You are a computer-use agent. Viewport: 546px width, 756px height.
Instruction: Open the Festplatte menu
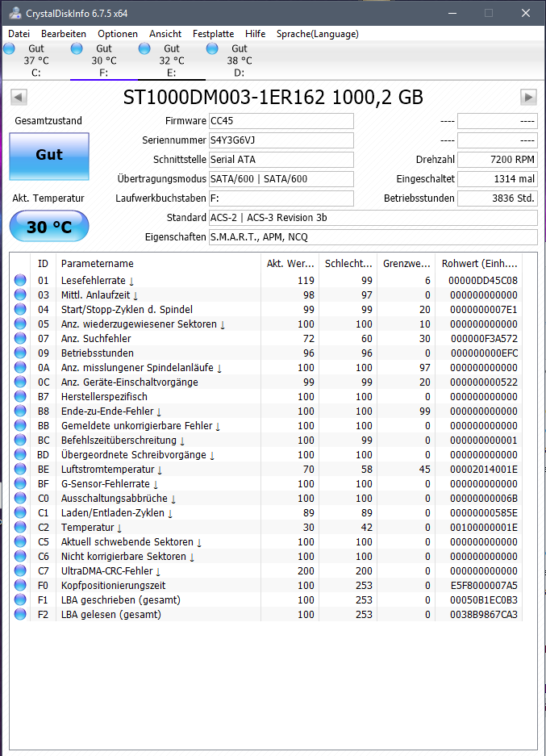click(213, 34)
